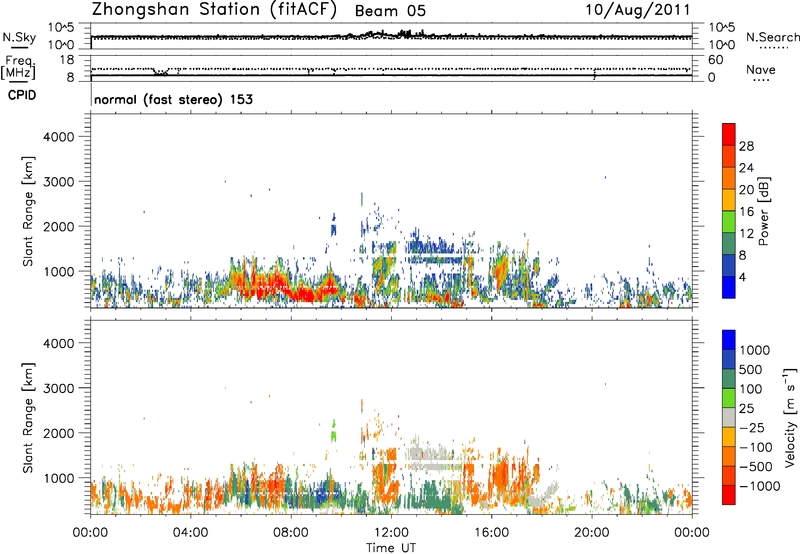This screenshot has height=554, width=800.
Task: Click the Power [dB] colorbar title
Action: click(763, 211)
